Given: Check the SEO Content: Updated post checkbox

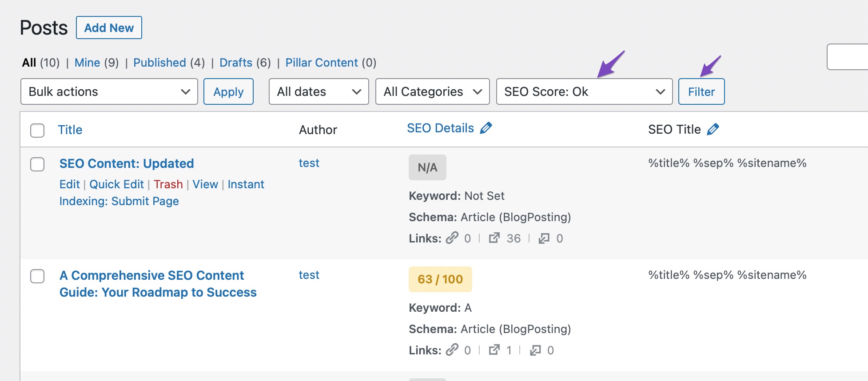Looking at the screenshot, I should coord(37,164).
